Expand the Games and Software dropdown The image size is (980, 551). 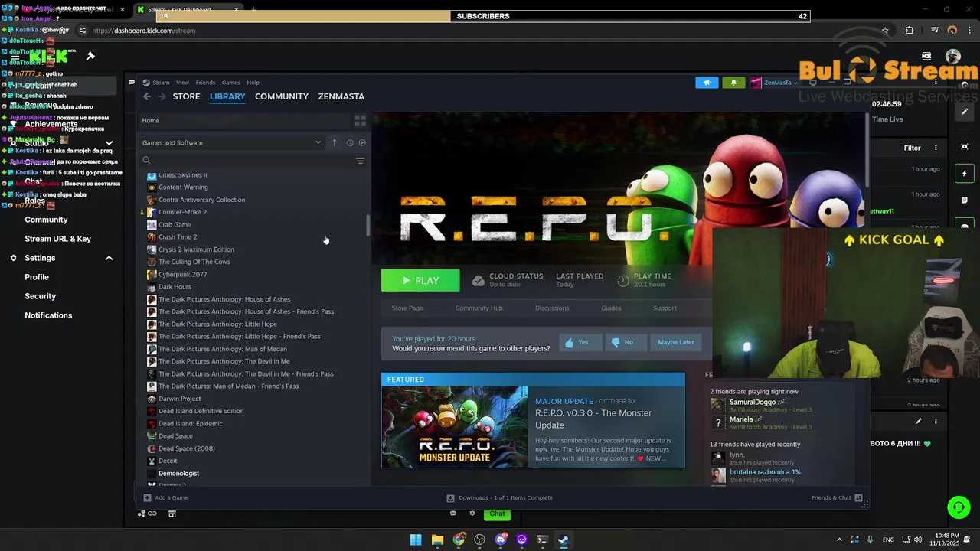pyautogui.click(x=231, y=142)
